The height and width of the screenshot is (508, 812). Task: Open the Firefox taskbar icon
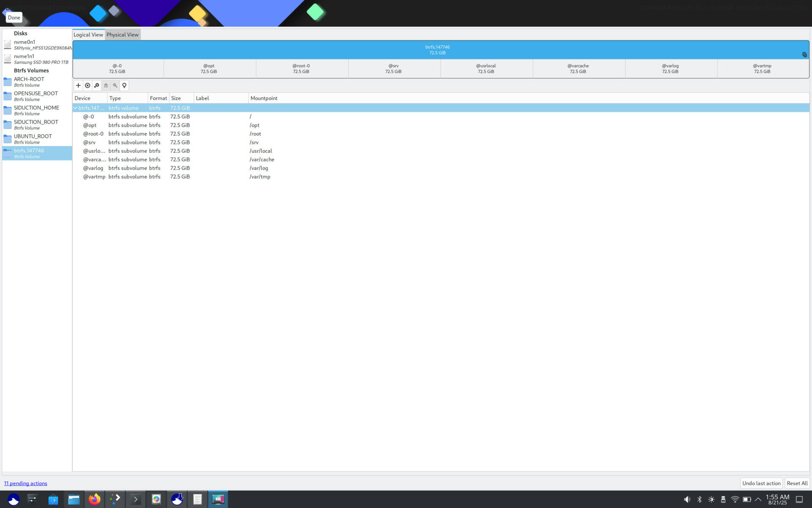pyautogui.click(x=94, y=500)
